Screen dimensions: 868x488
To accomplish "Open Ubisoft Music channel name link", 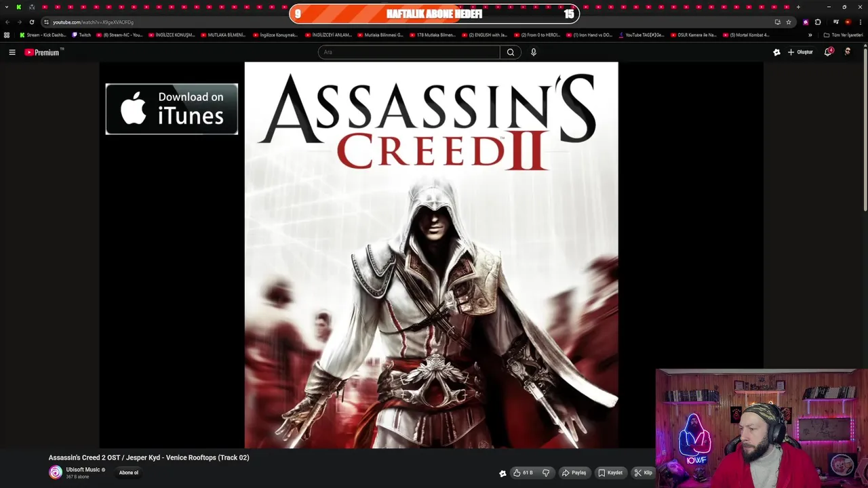I will coord(83,470).
